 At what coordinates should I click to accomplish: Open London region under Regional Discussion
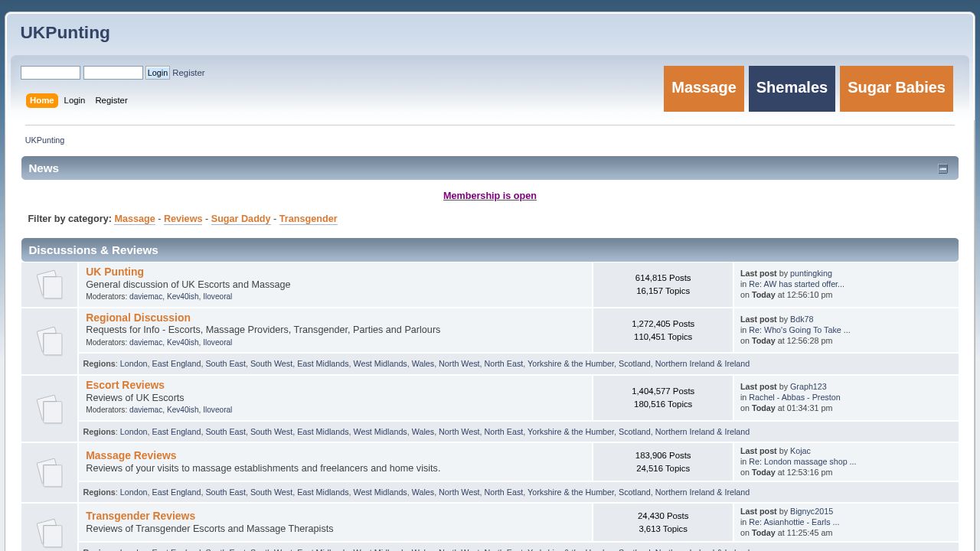coord(133,364)
